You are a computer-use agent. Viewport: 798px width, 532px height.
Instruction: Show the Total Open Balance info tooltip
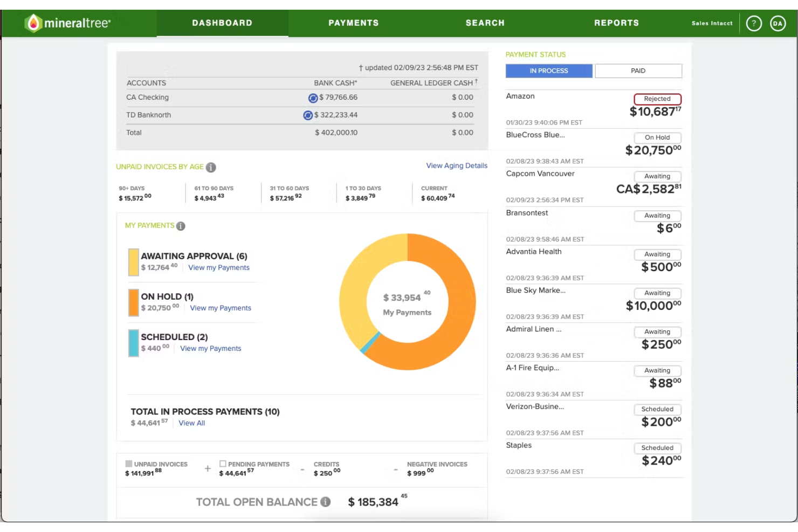click(325, 502)
